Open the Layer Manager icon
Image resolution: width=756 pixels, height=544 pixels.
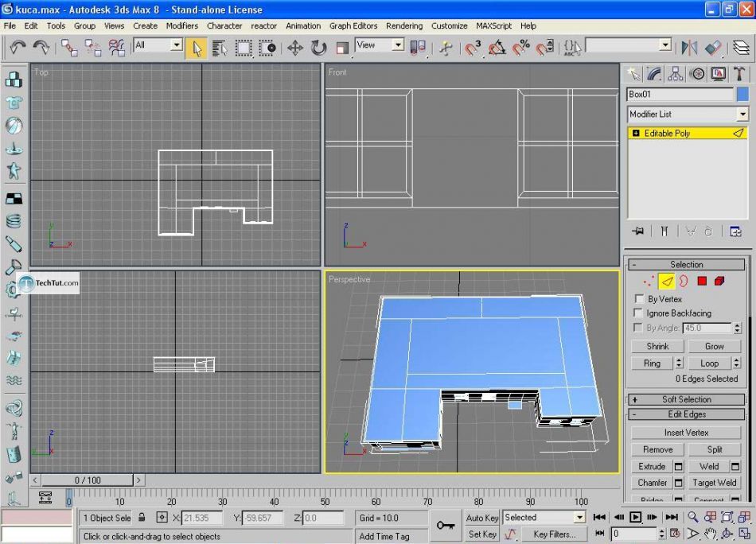tap(741, 48)
